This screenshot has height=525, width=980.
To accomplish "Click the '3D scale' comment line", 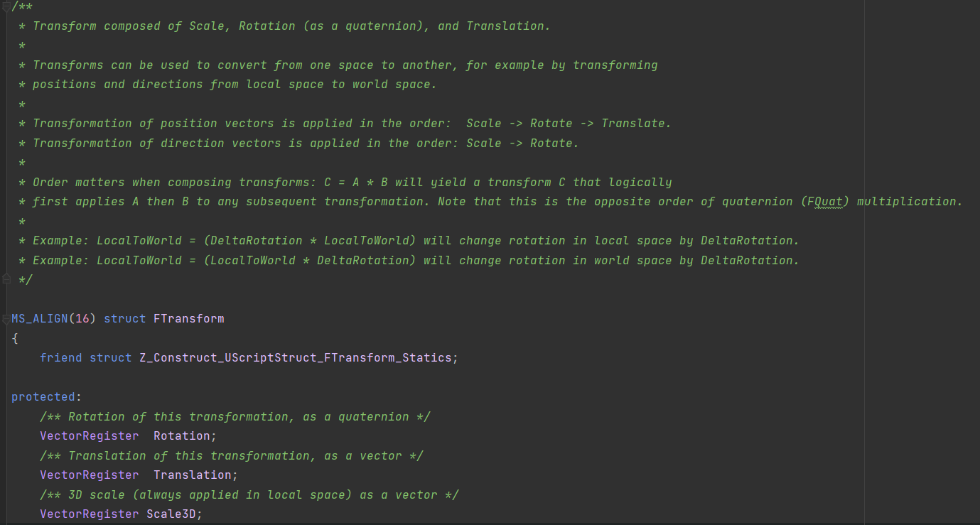I will click(249, 494).
